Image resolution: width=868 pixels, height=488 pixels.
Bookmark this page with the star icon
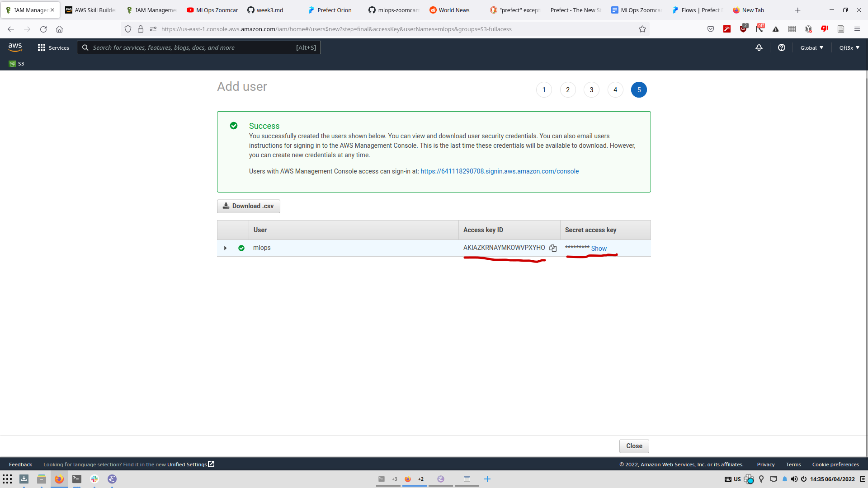click(642, 29)
